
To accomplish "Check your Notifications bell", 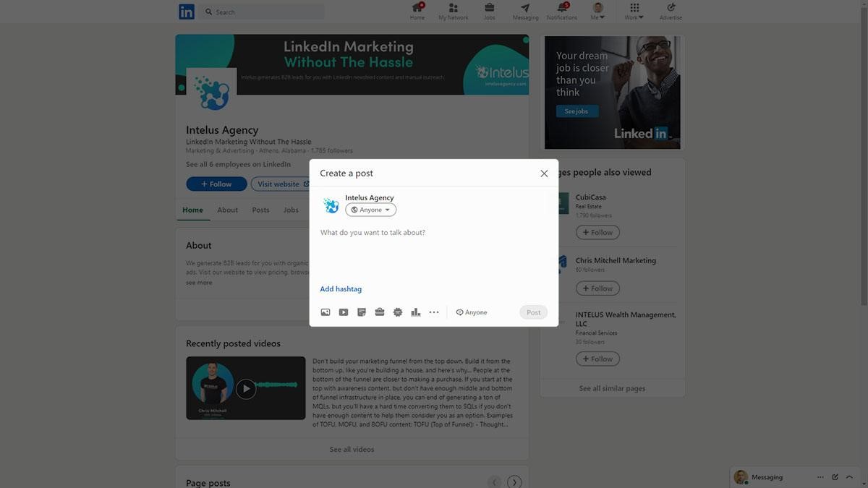I will (562, 11).
